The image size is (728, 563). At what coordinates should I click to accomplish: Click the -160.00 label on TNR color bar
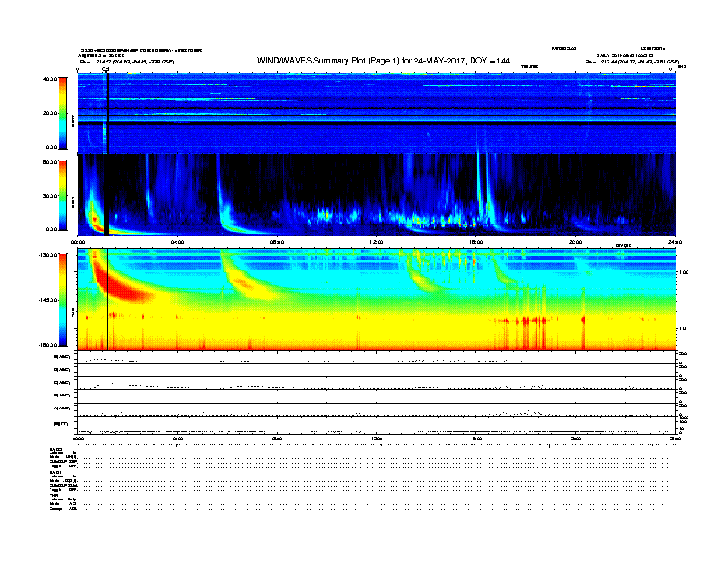click(x=49, y=345)
